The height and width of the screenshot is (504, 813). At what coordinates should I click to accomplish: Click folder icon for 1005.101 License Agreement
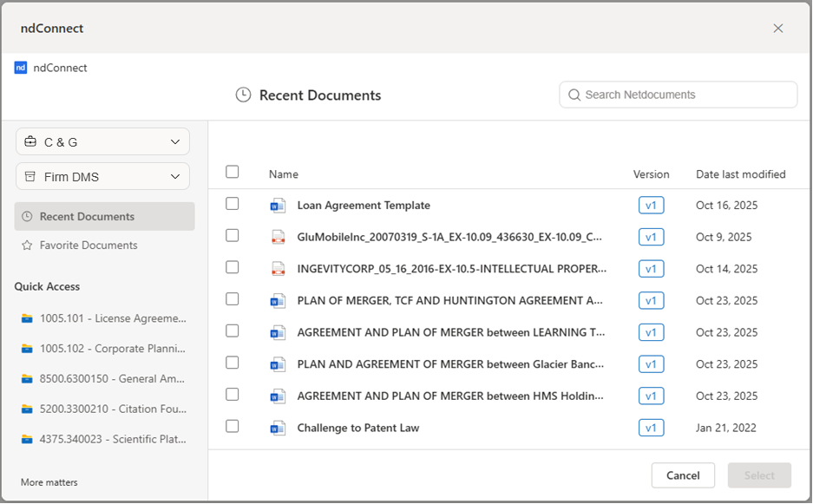27,318
